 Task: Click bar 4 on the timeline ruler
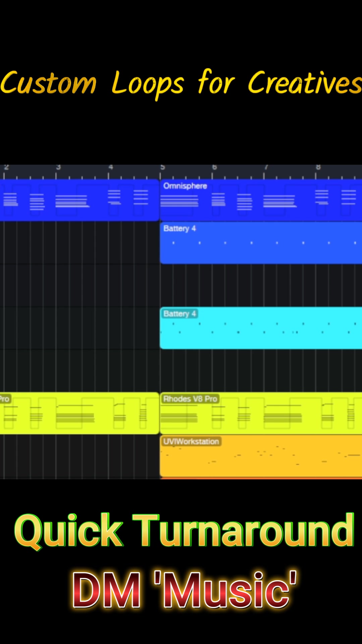pos(110,167)
